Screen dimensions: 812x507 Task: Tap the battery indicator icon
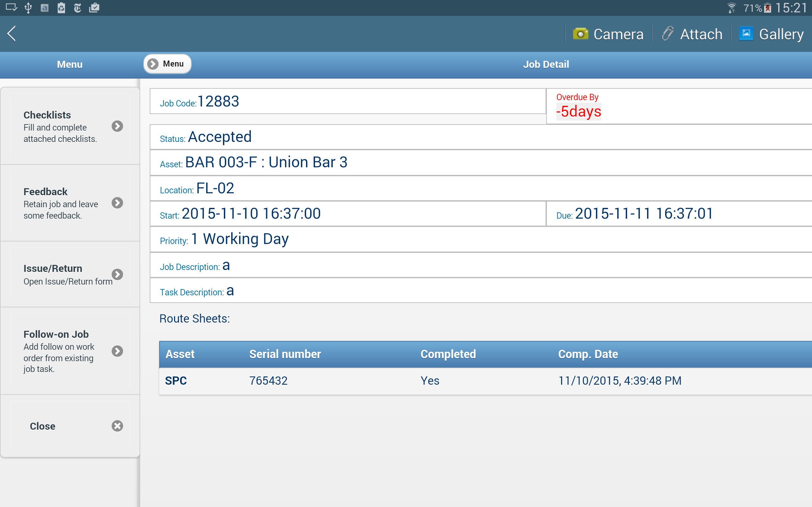tap(768, 8)
